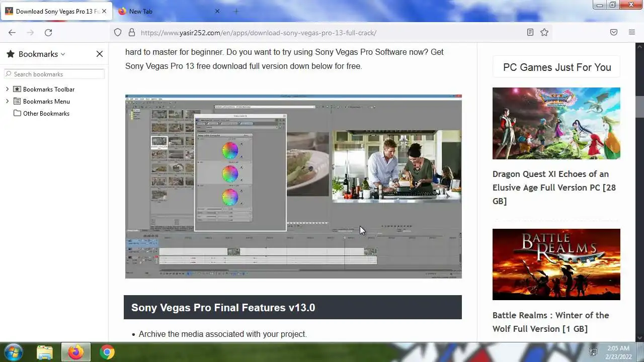Open the Save to Pocket icon
The width and height of the screenshot is (644, 362).
click(x=614, y=32)
